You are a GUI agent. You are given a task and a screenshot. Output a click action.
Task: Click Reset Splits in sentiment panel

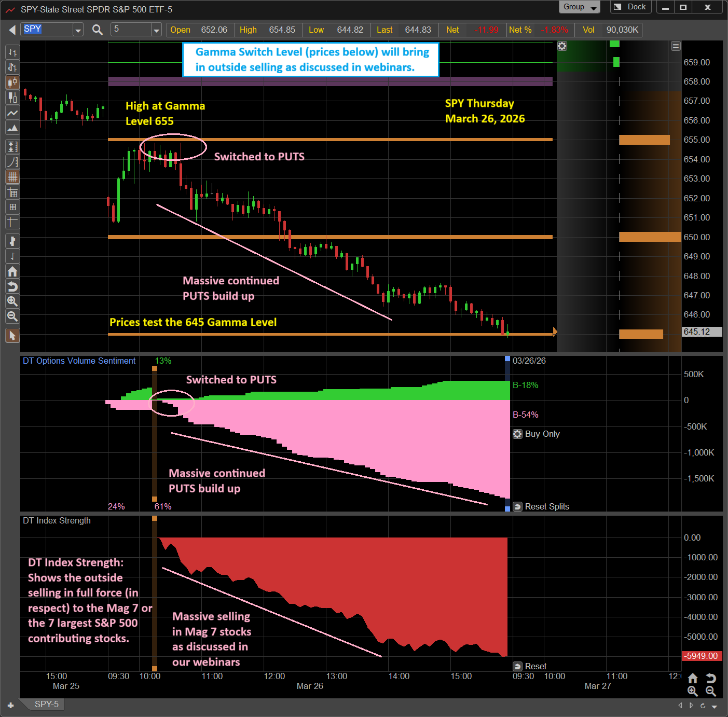coord(541,506)
